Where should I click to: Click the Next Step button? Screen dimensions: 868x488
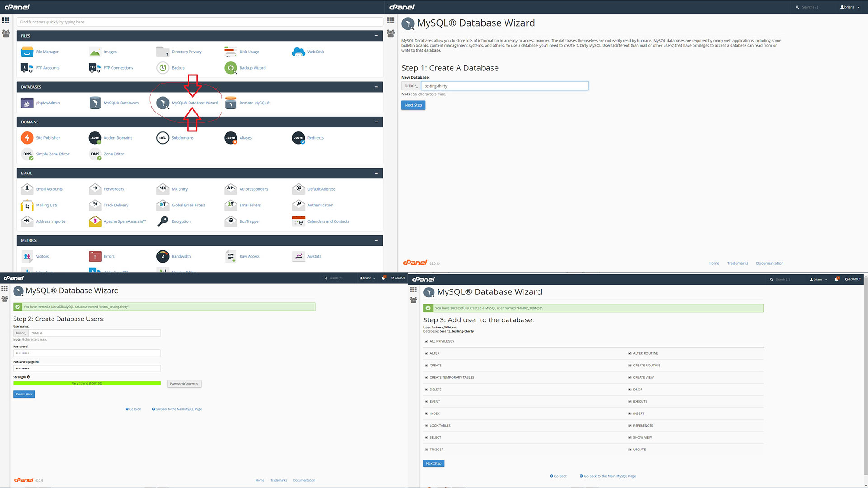413,105
